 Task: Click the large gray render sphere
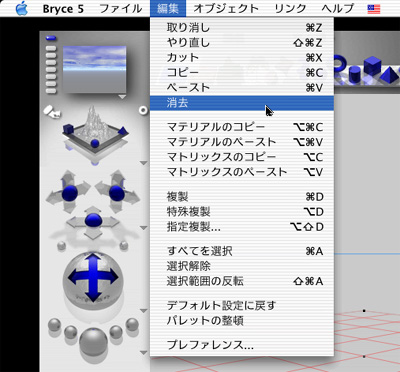[94, 342]
